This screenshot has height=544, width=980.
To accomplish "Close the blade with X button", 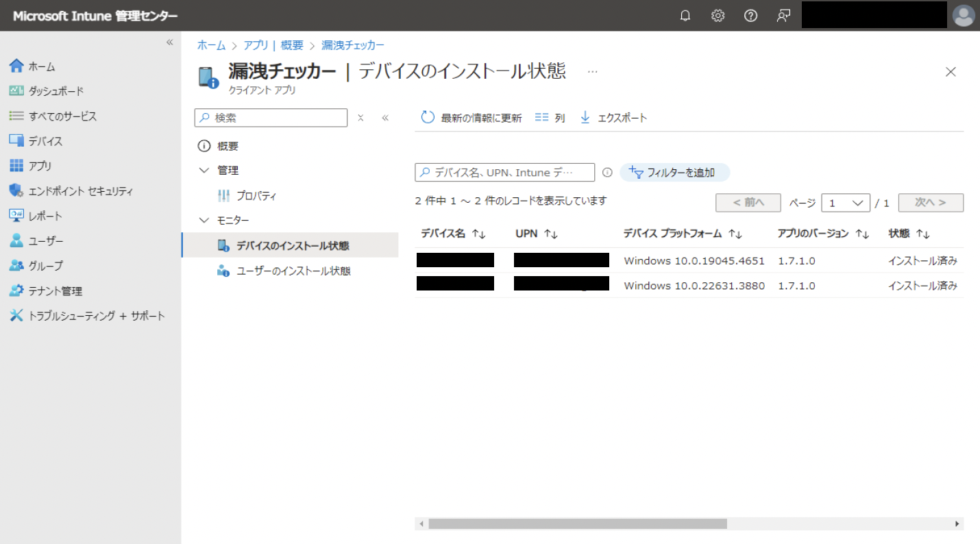I will tap(951, 72).
